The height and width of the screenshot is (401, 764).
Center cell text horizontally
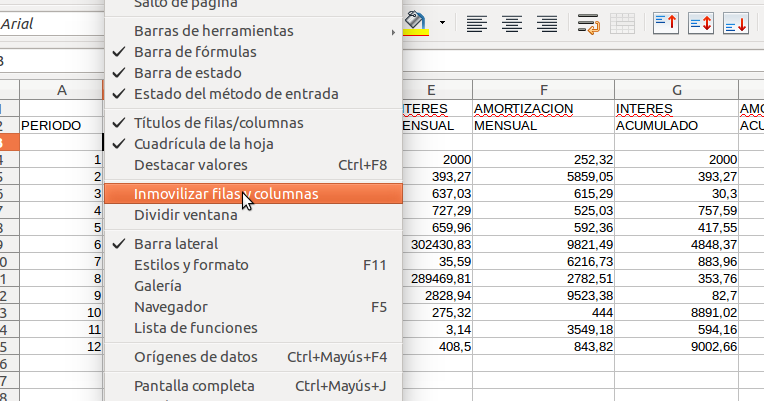[512, 23]
